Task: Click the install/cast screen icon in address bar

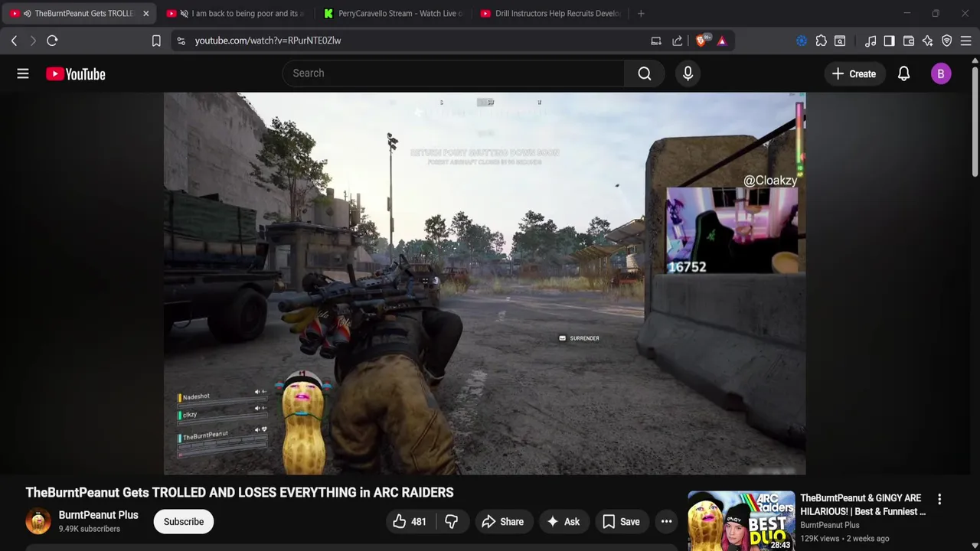Action: (x=656, y=41)
